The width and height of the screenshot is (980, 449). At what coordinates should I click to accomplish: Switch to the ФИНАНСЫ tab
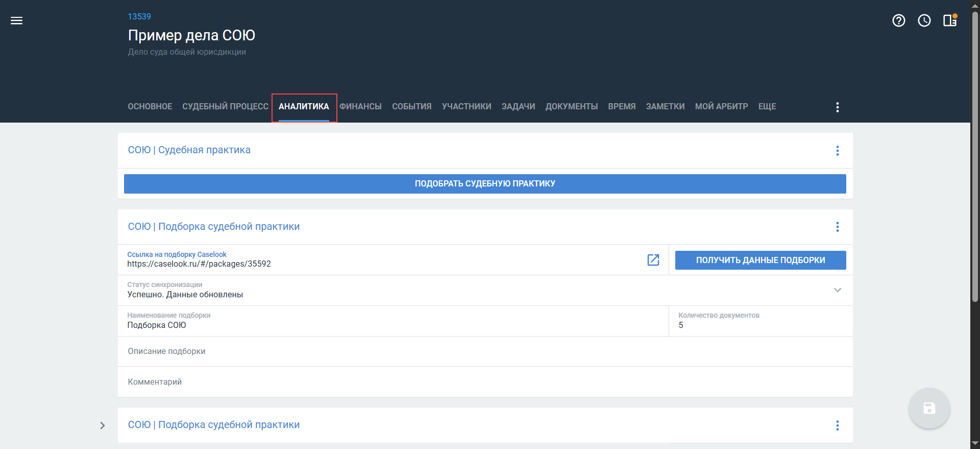click(x=360, y=107)
